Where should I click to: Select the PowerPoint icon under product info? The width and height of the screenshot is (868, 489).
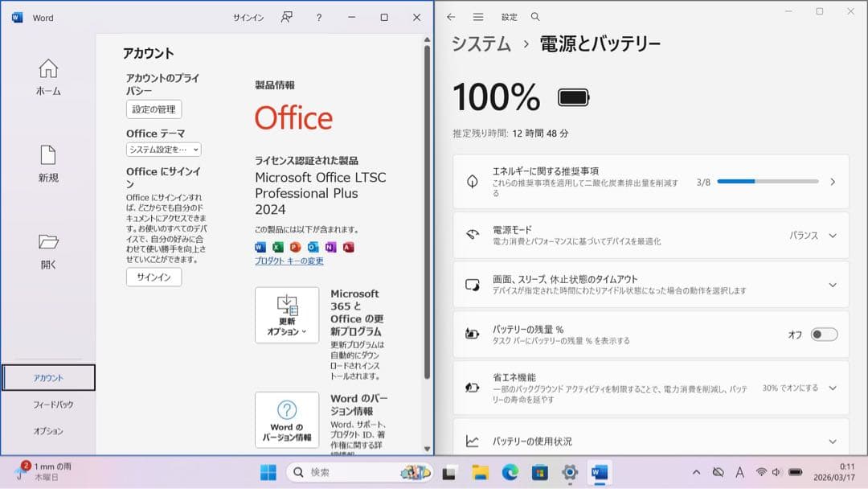[295, 247]
